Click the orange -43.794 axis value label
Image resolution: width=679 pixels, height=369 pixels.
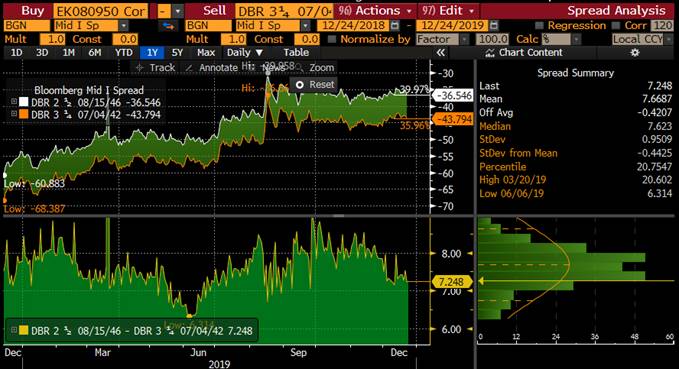click(x=454, y=120)
